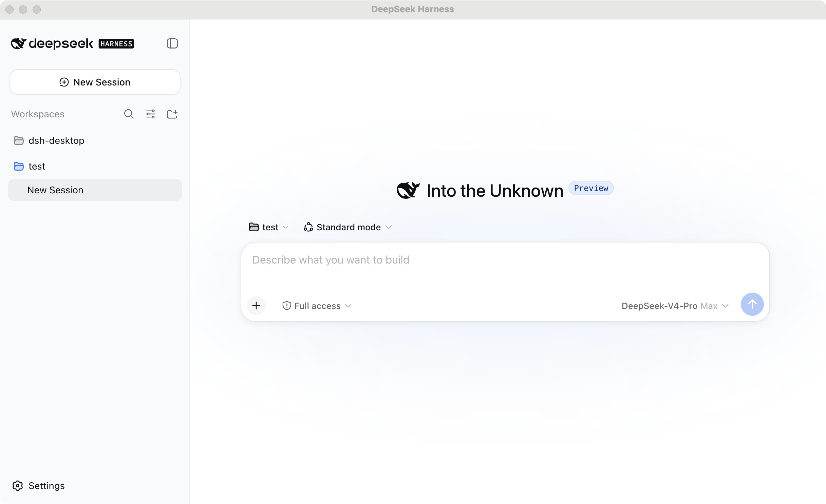The width and height of the screenshot is (826, 504).
Task: Click the Workspaces heading
Action: [x=38, y=114]
